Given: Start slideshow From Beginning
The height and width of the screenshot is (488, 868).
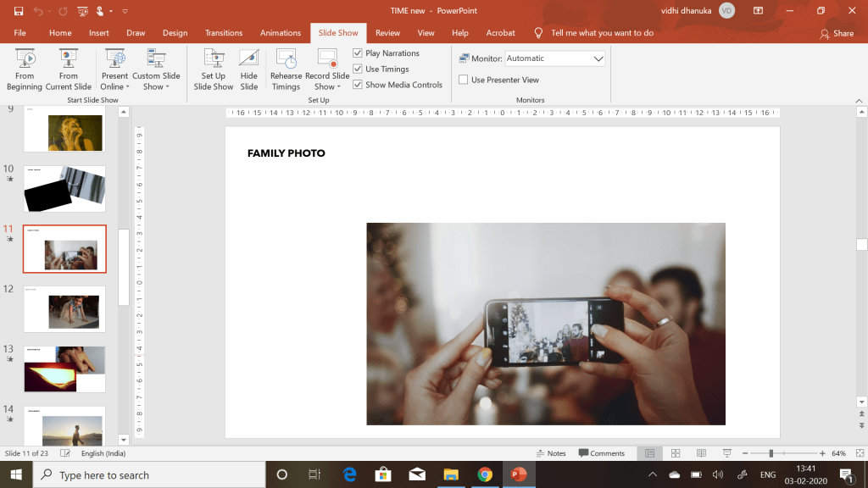Looking at the screenshot, I should point(25,69).
